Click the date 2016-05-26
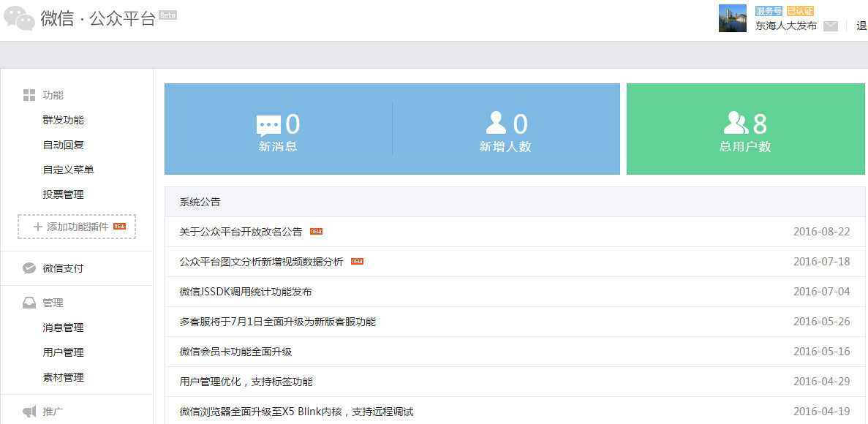Viewport: 868px width, 424px height. click(821, 322)
